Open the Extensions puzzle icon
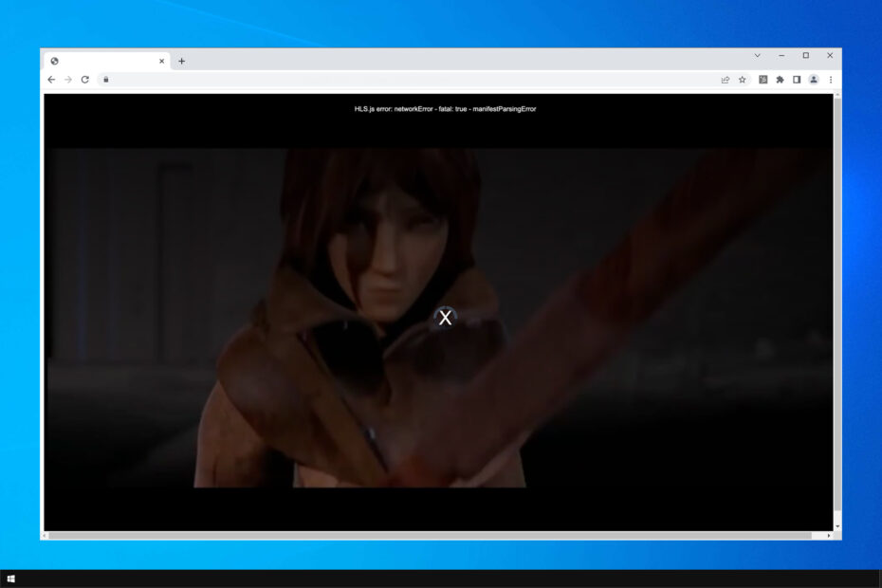Screen dimensions: 882x588 click(780, 80)
